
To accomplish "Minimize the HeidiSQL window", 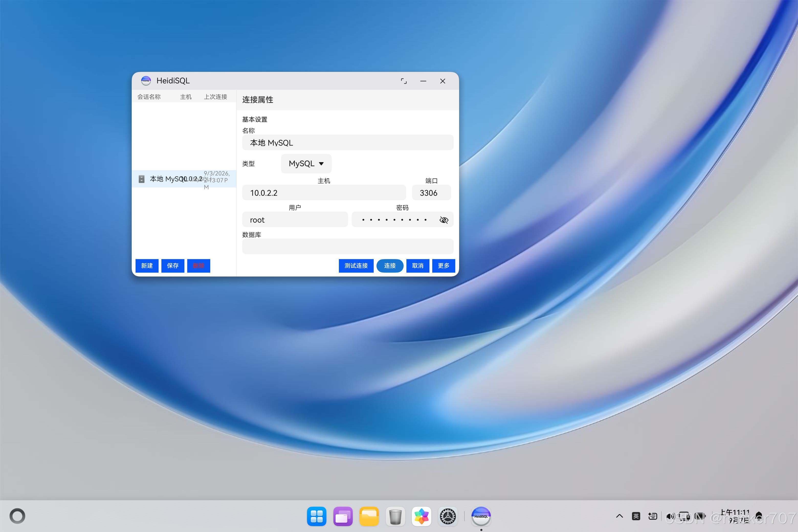I will [423, 81].
